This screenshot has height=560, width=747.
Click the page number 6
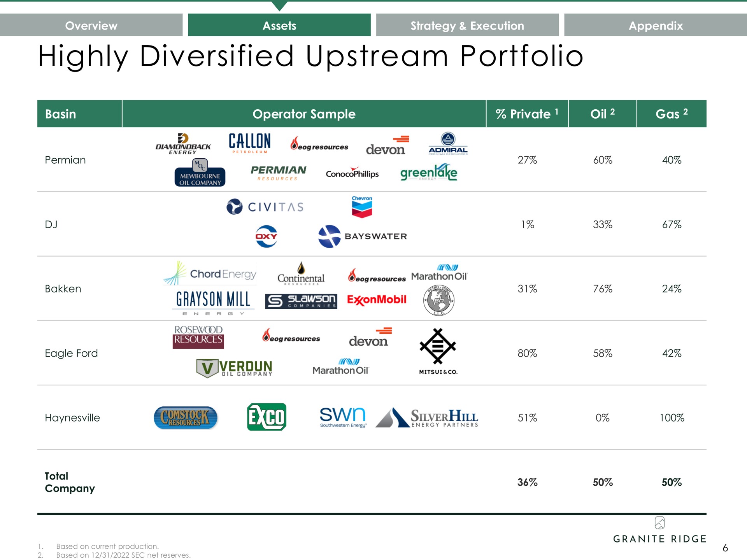pos(725,548)
